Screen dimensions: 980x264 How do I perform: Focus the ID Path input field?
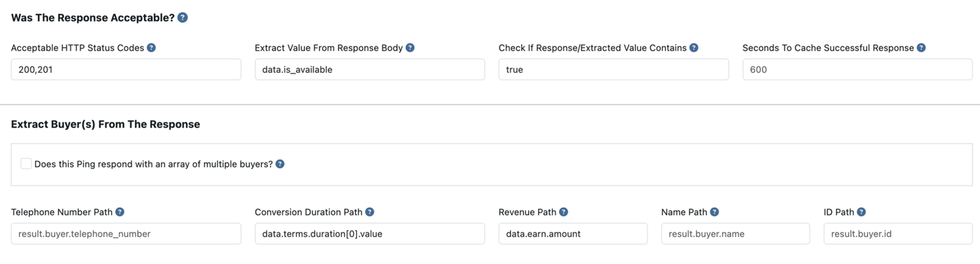pos(898,234)
